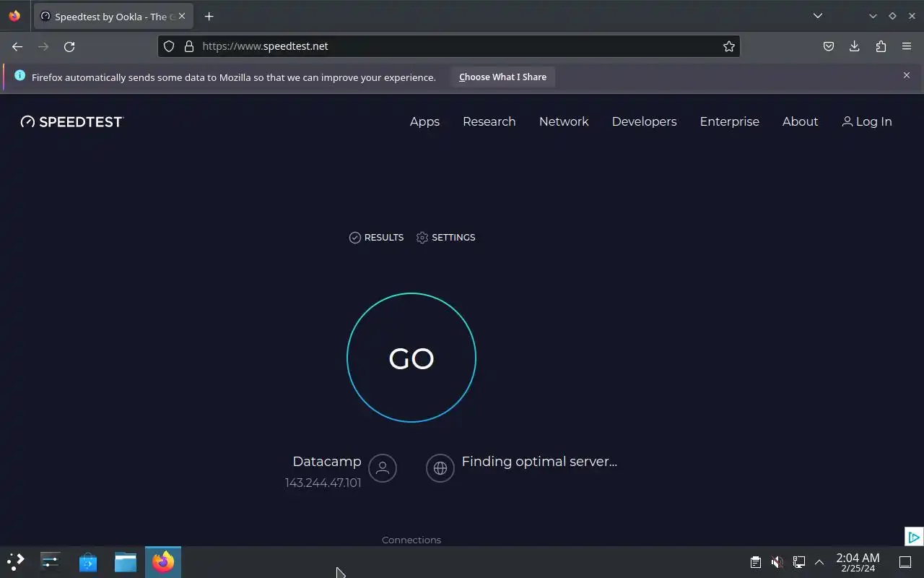
Task: Go back in browser history
Action: [17, 46]
